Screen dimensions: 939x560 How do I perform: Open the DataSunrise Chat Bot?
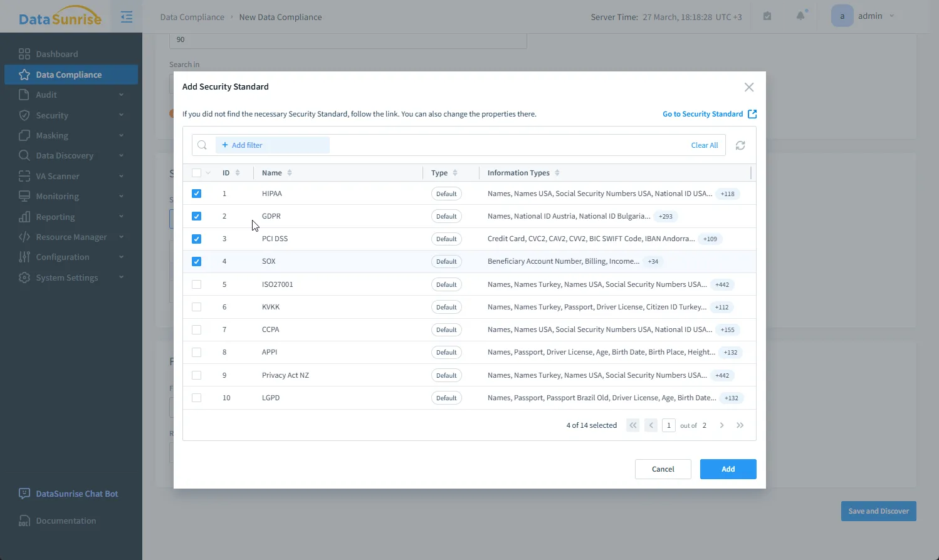point(76,494)
